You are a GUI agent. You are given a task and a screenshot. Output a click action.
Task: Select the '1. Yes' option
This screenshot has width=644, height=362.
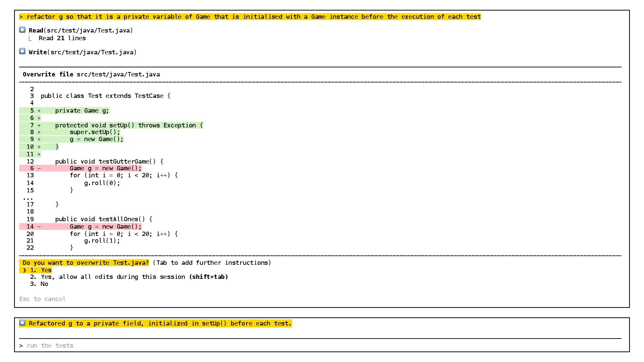[41, 270]
